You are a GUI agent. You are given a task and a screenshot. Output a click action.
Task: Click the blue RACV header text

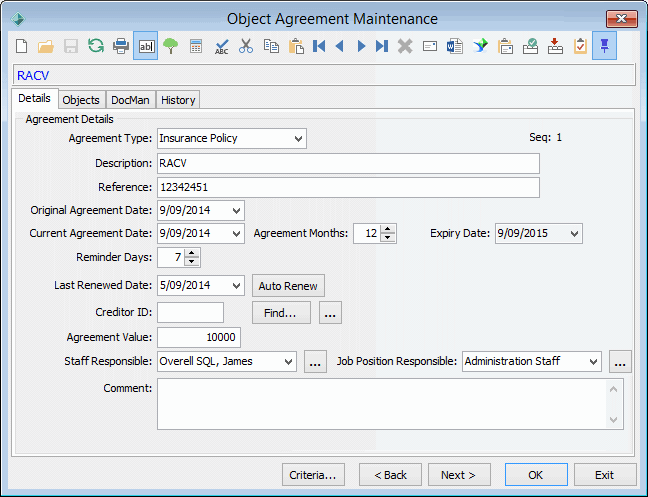33,76
